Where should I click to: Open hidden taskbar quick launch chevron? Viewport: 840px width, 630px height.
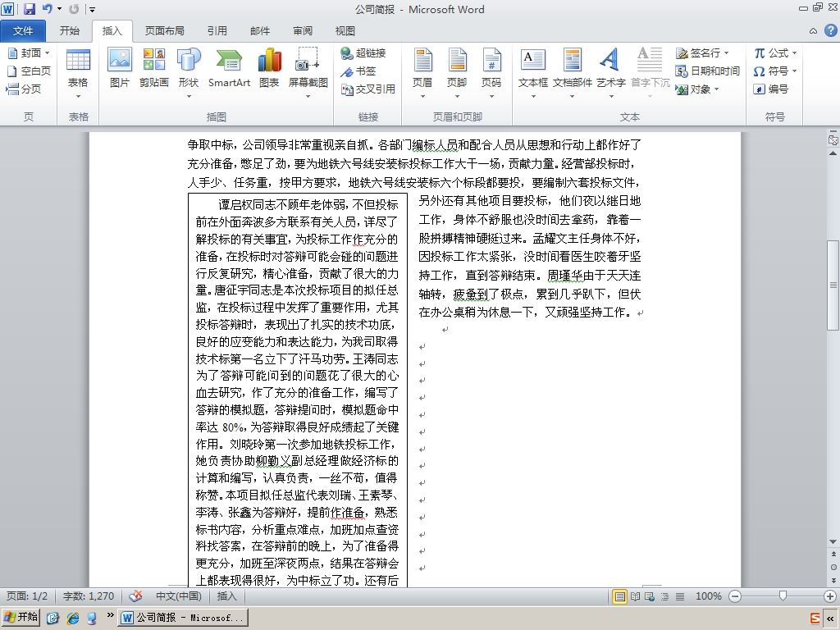(111, 615)
